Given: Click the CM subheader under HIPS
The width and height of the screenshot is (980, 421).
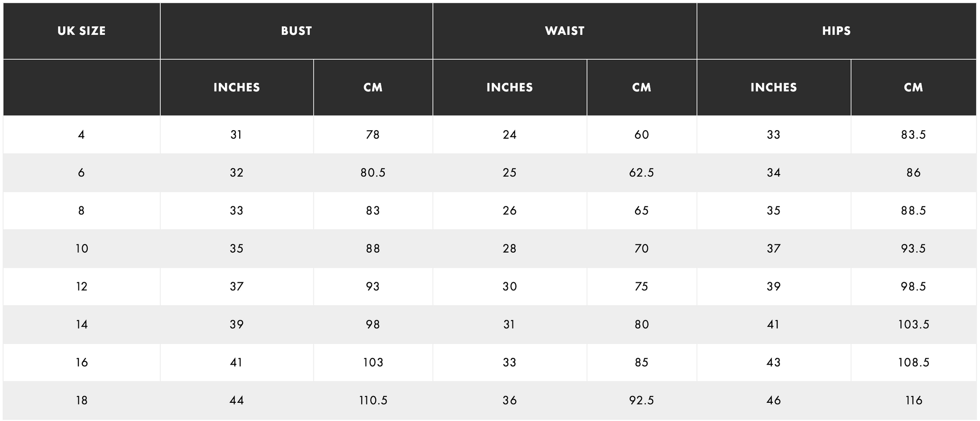Looking at the screenshot, I should pyautogui.click(x=913, y=88).
